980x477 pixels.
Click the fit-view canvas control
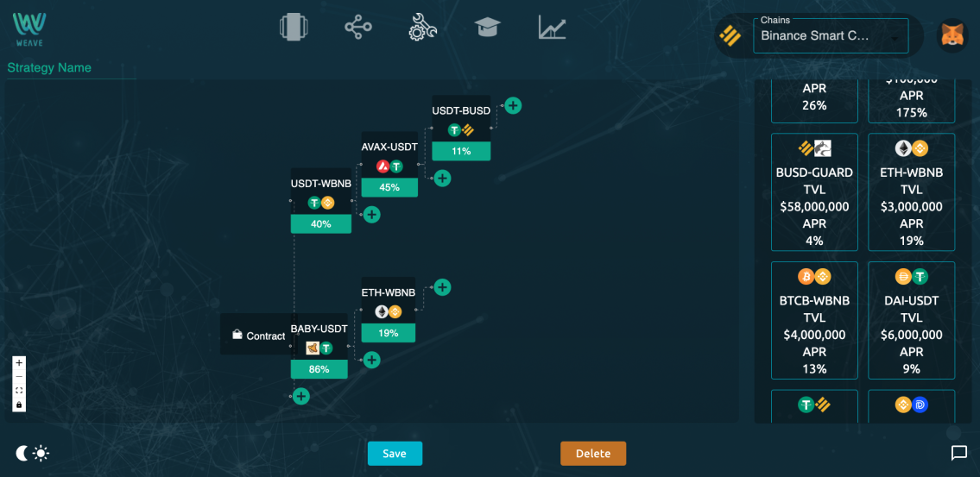coord(19,390)
